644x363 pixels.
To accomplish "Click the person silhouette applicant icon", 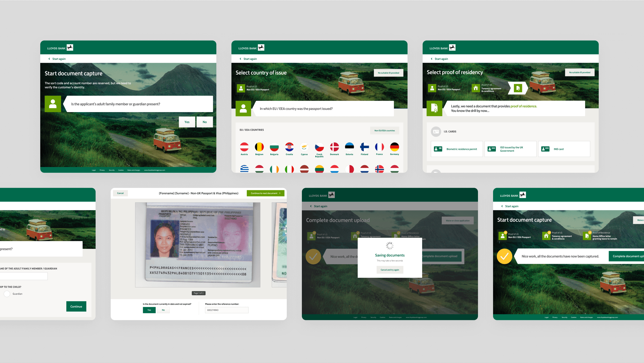I will click(x=53, y=105).
